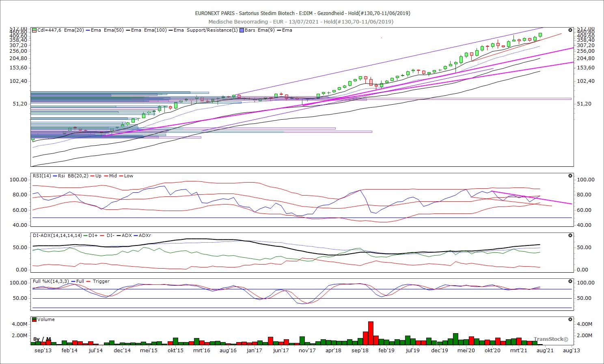Select the Support/Resistance(1) legend entry
This screenshot has width=604, height=364.
point(212,30)
